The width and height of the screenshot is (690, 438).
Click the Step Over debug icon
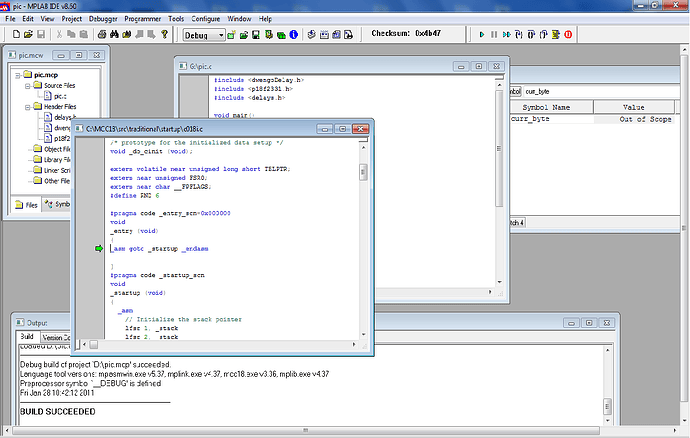(531, 34)
